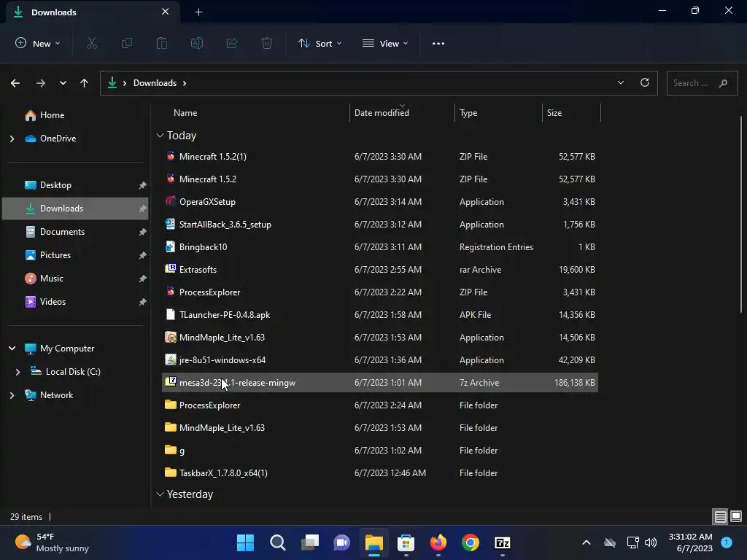Sort by Size column header

pos(554,113)
